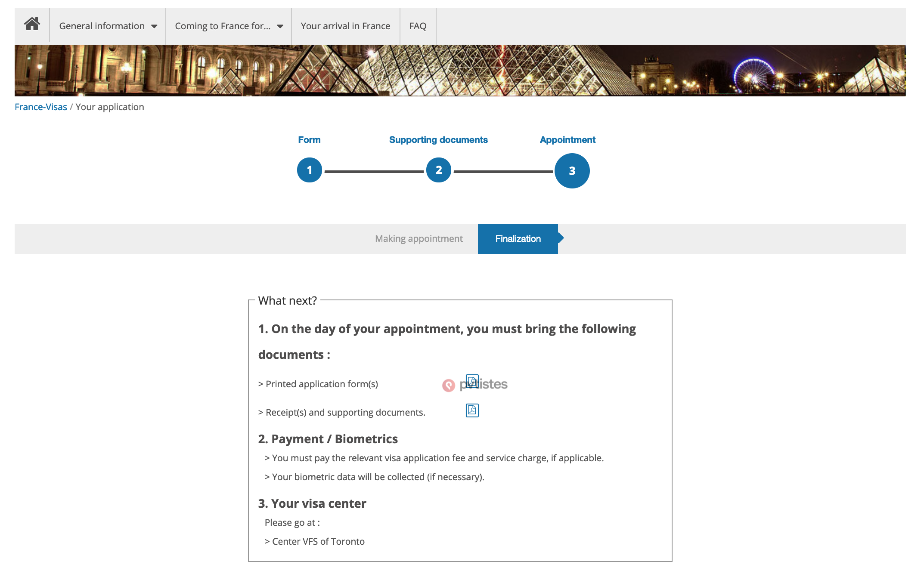Click the France-Visas breadcrumb link

pyautogui.click(x=41, y=107)
